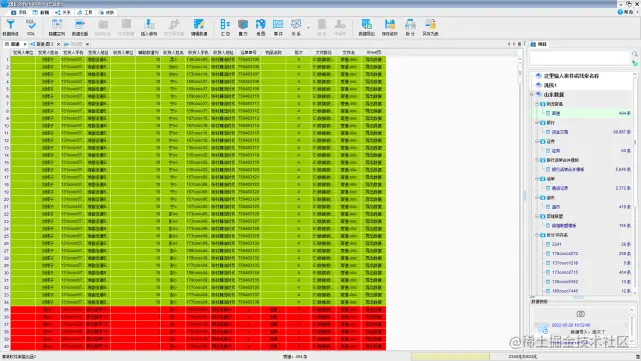Screen dimensions: 641x361
Task: Click sheet tabs scroll-right arrow
Action: [x=514, y=44]
